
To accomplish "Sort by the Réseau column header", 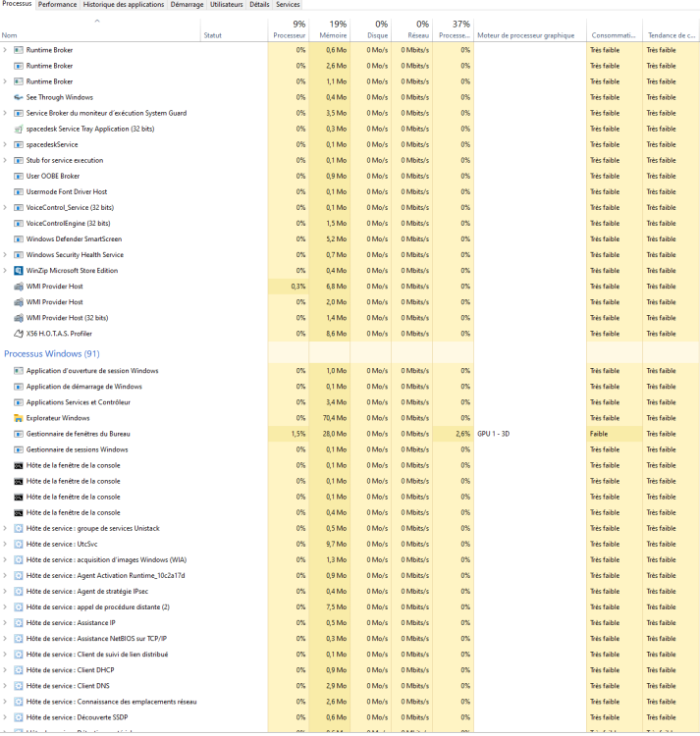I will pos(412,29).
